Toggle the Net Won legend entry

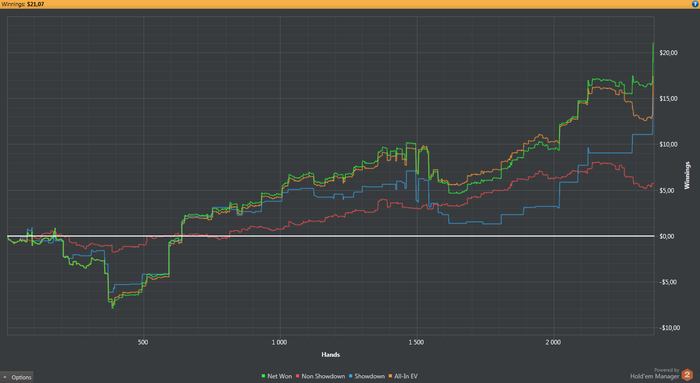tap(277, 376)
